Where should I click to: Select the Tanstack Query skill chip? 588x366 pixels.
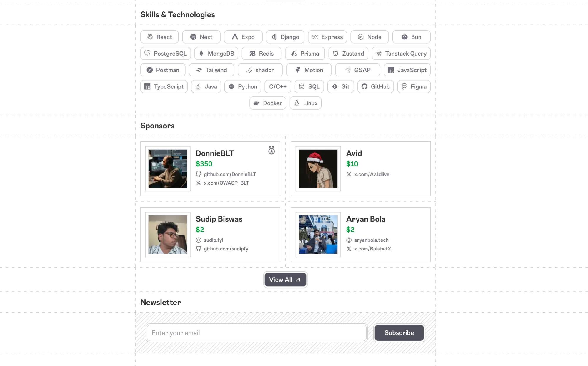[x=401, y=54]
